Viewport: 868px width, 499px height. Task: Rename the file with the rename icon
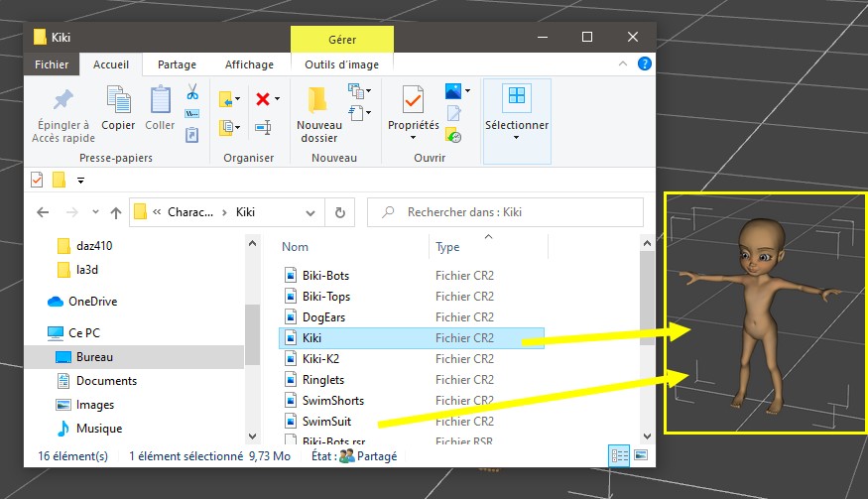pyautogui.click(x=263, y=127)
